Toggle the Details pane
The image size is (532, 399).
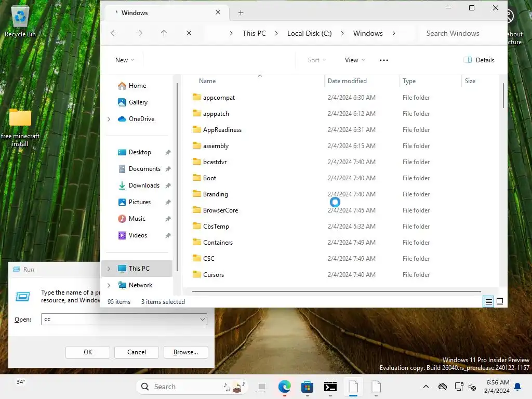[x=479, y=60]
